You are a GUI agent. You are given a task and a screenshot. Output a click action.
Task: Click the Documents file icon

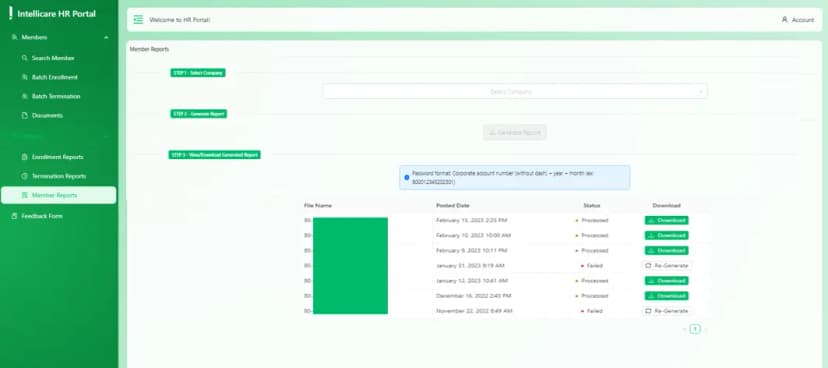(x=24, y=115)
